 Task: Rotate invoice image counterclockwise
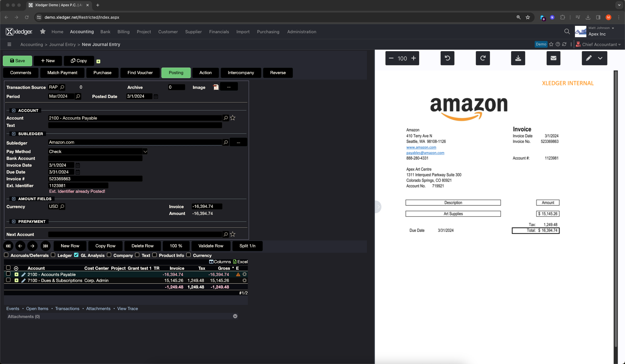[x=447, y=58]
